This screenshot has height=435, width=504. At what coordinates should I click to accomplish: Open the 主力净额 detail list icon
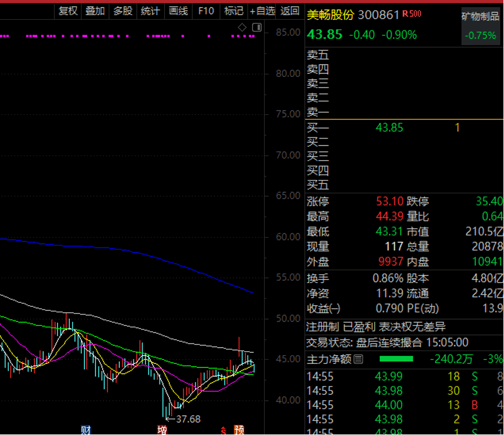click(359, 359)
